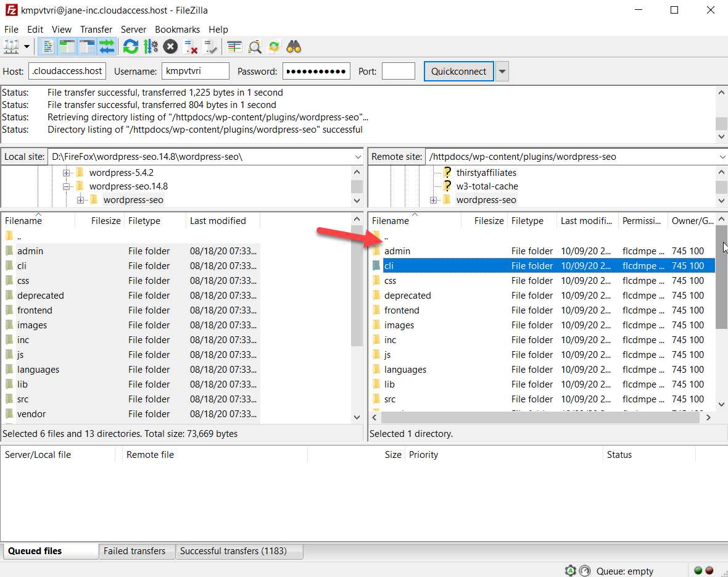This screenshot has height=577, width=728.
Task: Open the Help menu
Action: (x=218, y=29)
